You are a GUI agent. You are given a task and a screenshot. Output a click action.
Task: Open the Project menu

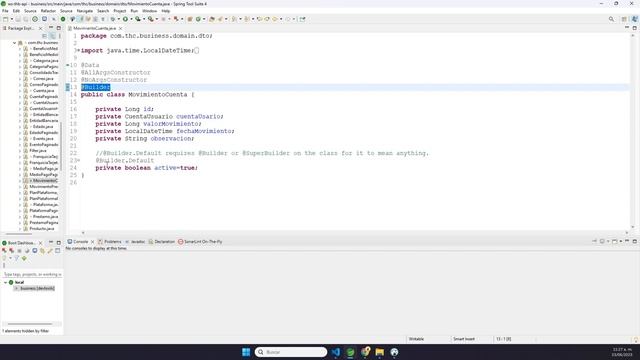(120, 11)
